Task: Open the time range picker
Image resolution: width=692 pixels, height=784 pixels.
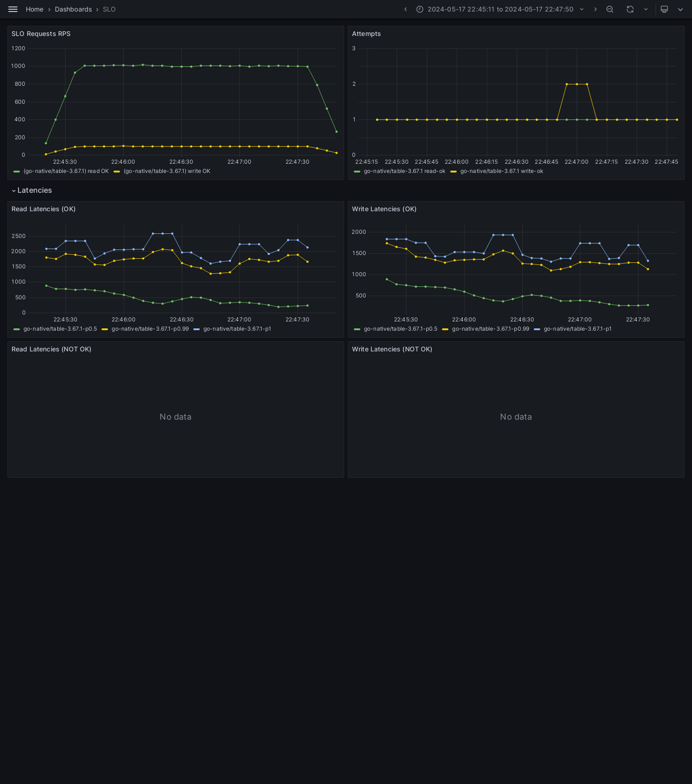Action: tap(500, 9)
